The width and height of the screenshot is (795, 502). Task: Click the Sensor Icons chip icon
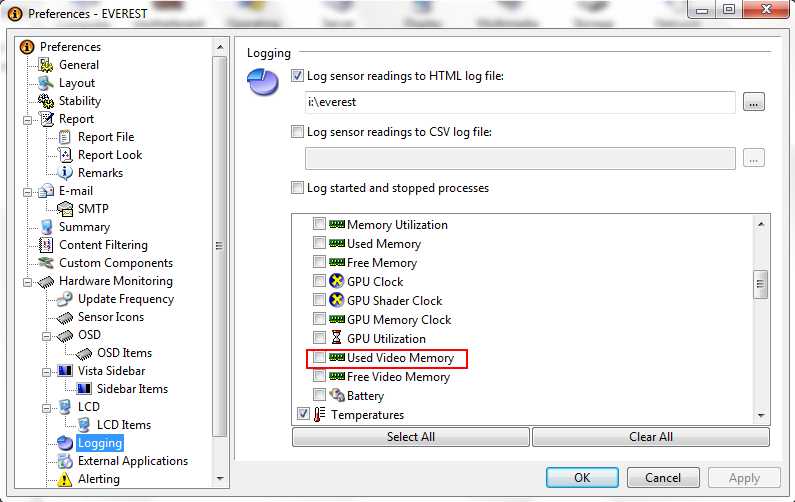click(65, 317)
